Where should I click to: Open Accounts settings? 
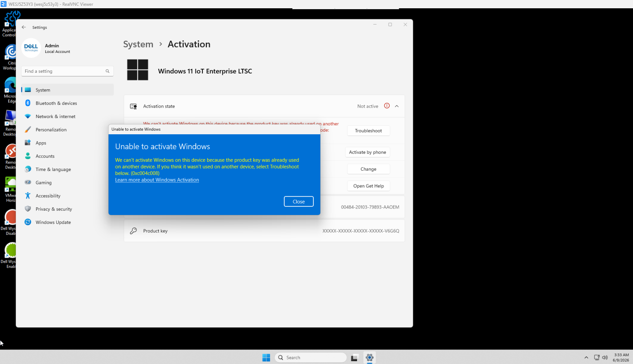[67, 156]
